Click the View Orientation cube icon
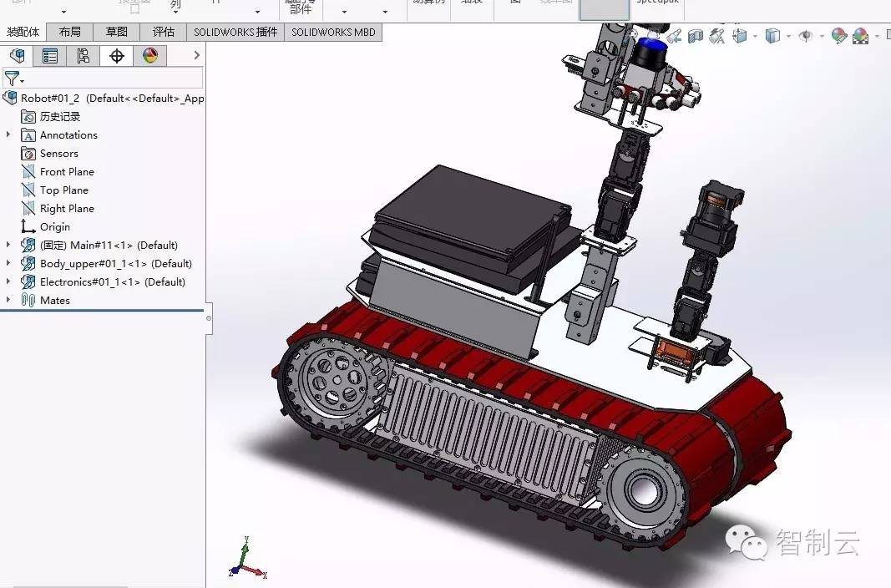The height and width of the screenshot is (588, 891). click(x=739, y=37)
